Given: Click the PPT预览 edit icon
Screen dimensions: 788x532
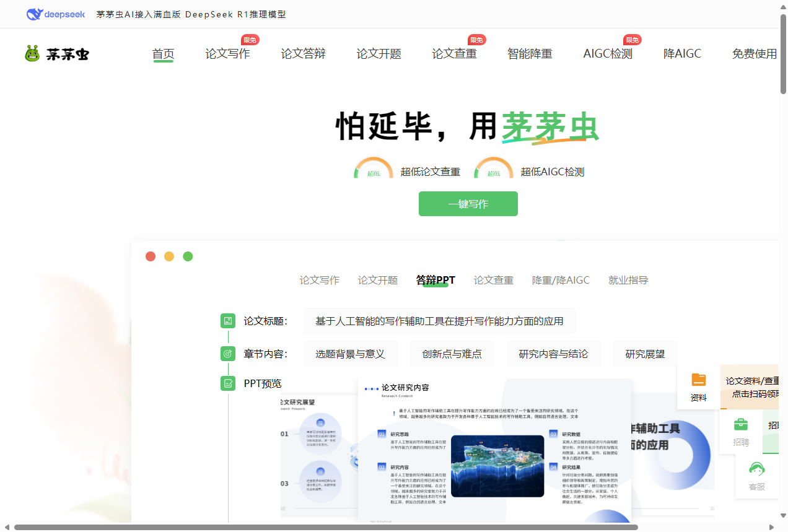Looking at the screenshot, I should [228, 383].
